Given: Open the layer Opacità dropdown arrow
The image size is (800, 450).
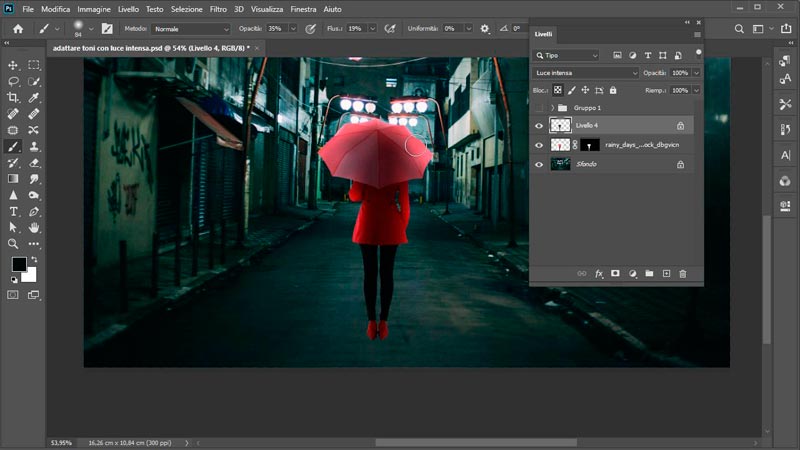Looking at the screenshot, I should [x=696, y=73].
